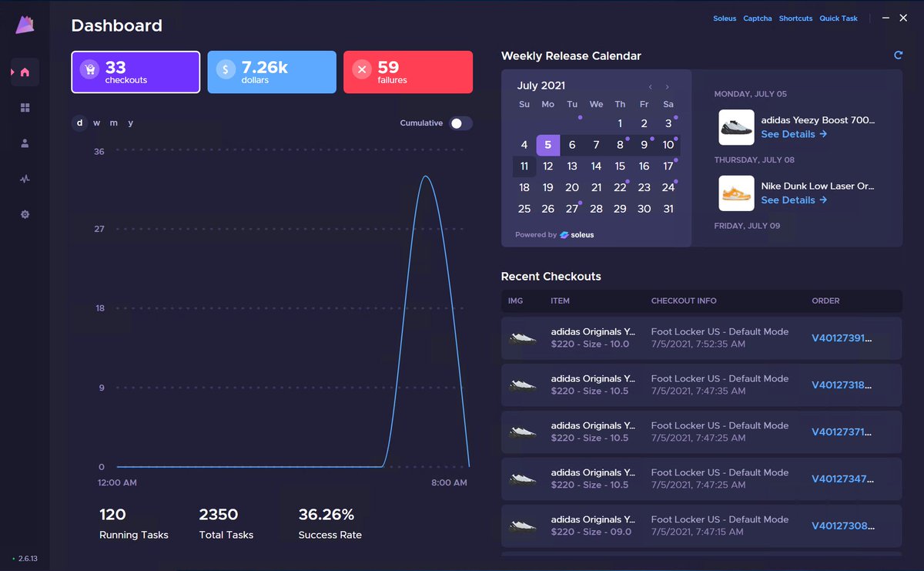This screenshot has width=924, height=571.
Task: Select the 'm' monthly chart range
Action: pos(113,123)
